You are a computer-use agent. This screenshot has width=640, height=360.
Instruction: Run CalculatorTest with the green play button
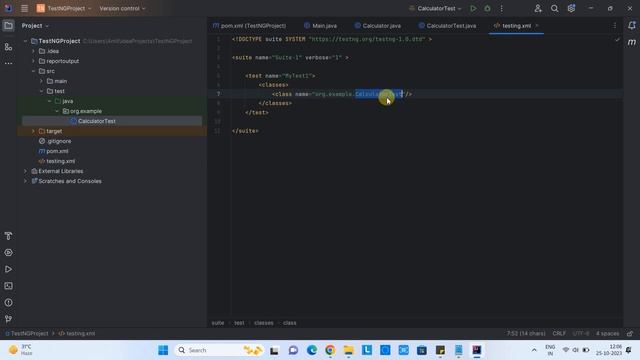(x=473, y=8)
